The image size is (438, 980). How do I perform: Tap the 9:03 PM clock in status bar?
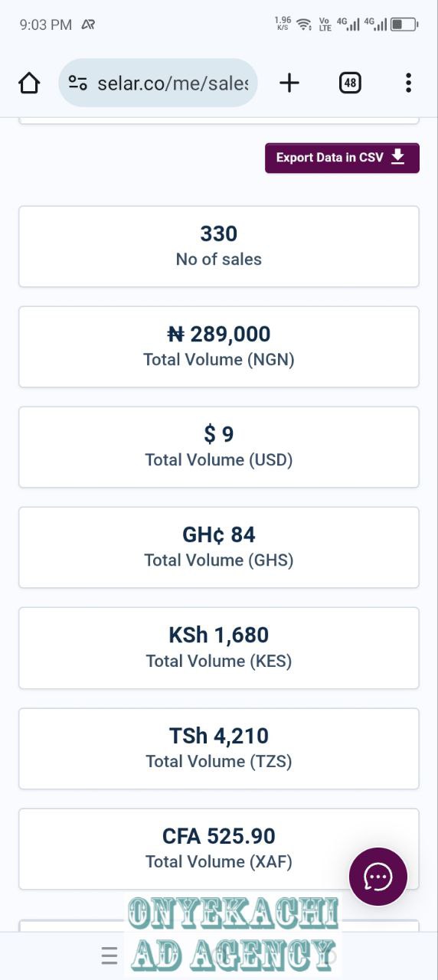[x=45, y=24]
